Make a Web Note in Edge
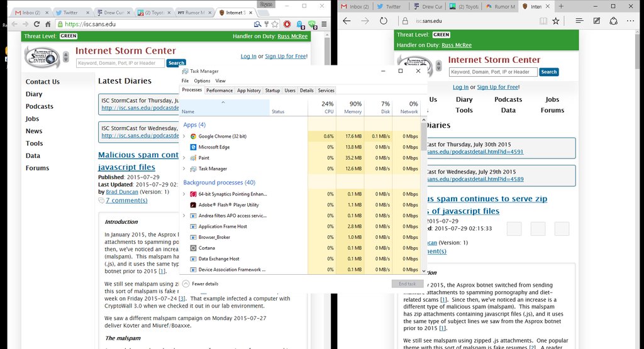This screenshot has height=349, width=644. (597, 21)
